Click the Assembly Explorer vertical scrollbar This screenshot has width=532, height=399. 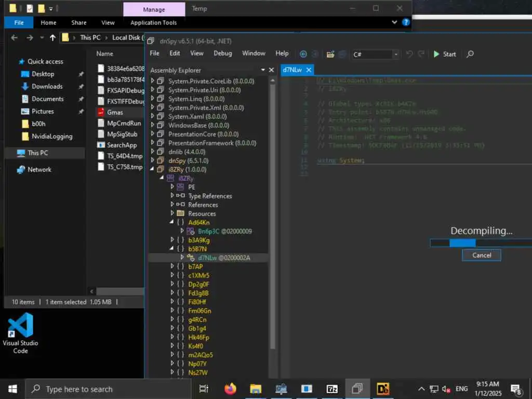click(x=272, y=217)
